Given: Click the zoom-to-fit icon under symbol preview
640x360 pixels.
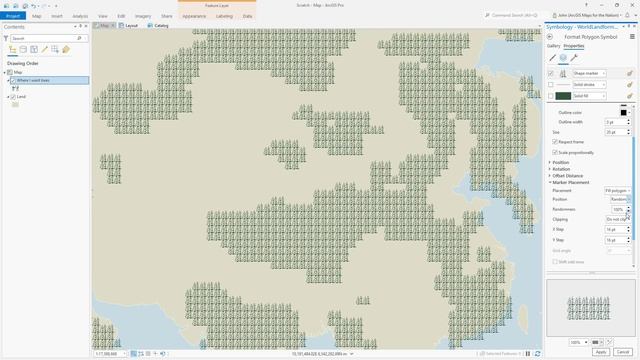Looking at the screenshot, I should [609, 342].
